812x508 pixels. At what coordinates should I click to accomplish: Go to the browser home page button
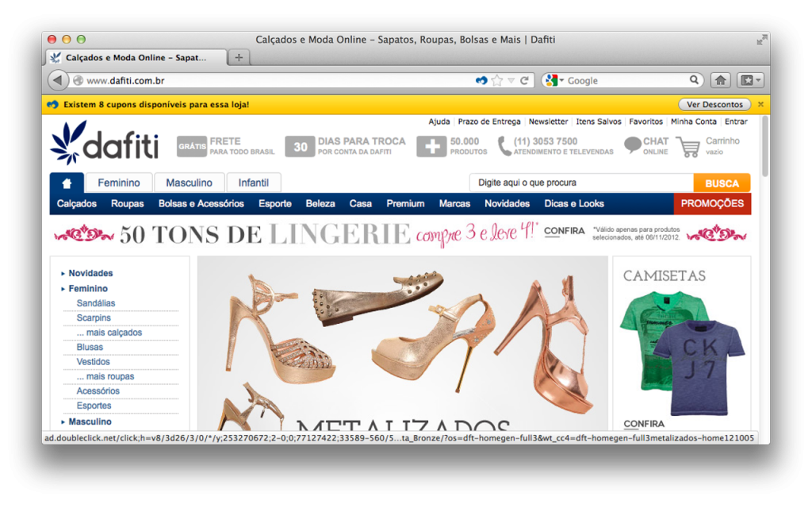720,80
